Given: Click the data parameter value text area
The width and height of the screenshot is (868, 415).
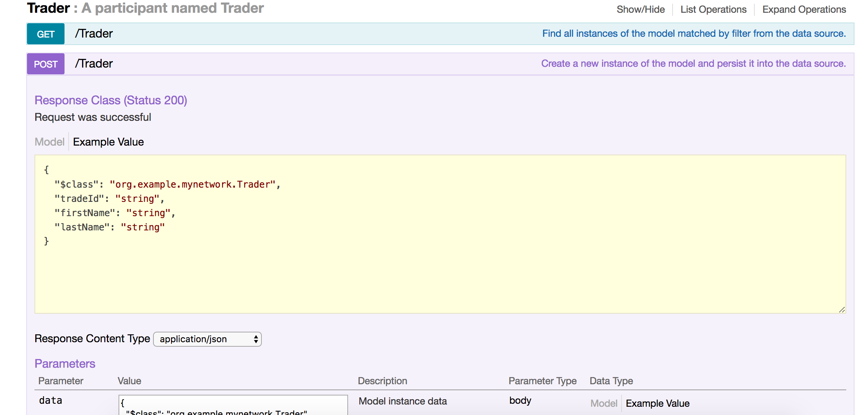Looking at the screenshot, I should (233, 405).
